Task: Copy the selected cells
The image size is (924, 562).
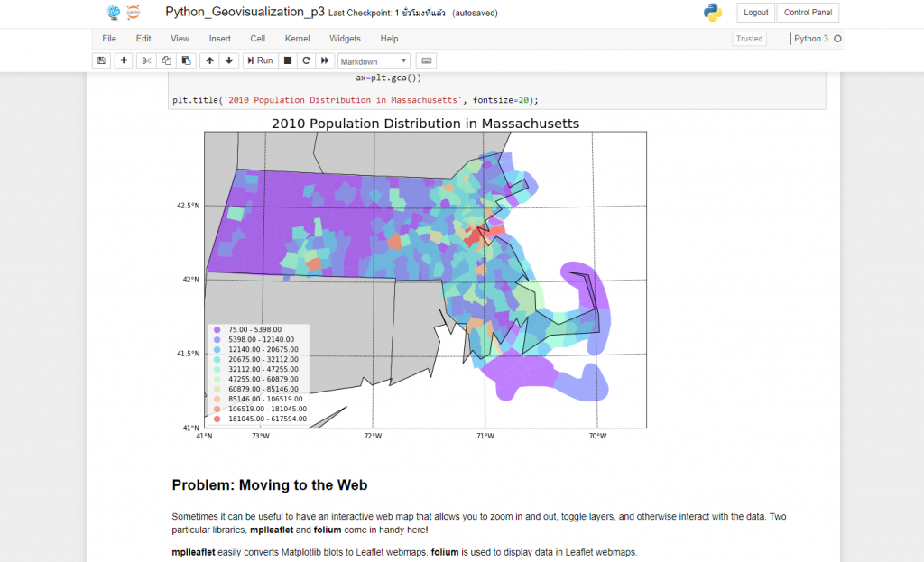Action: click(165, 60)
